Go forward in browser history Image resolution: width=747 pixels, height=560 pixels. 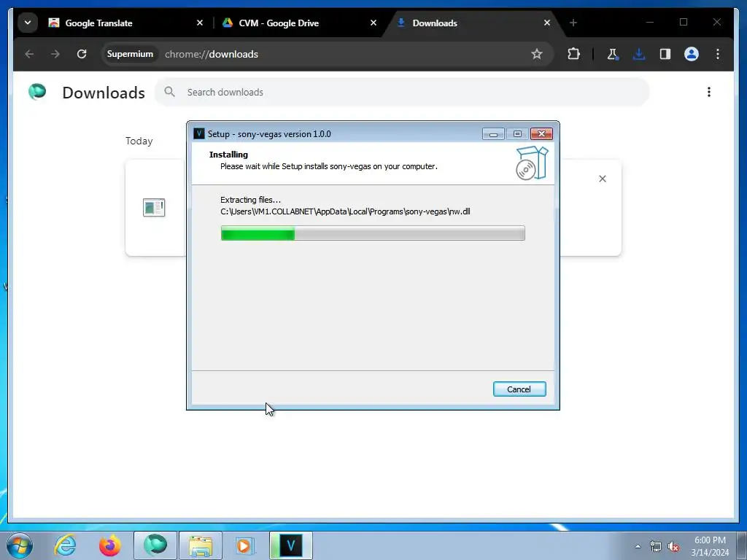click(x=55, y=54)
